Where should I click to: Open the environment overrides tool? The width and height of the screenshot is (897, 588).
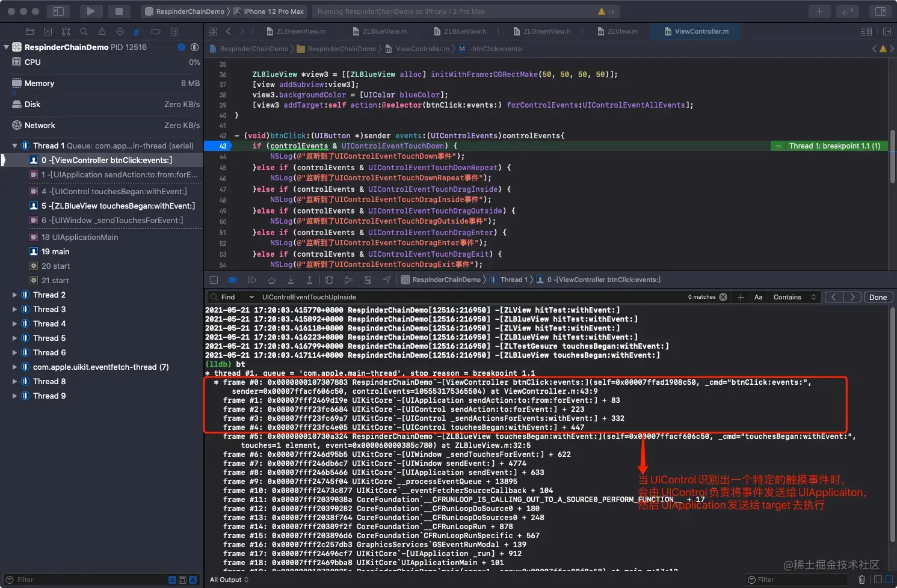tap(368, 280)
